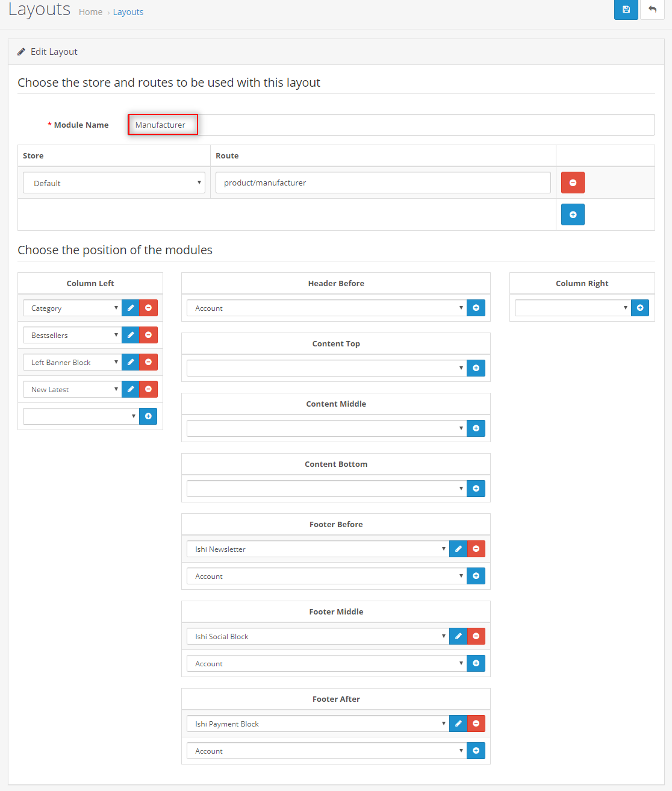
Task: Open the Default store dropdown
Action: point(114,183)
